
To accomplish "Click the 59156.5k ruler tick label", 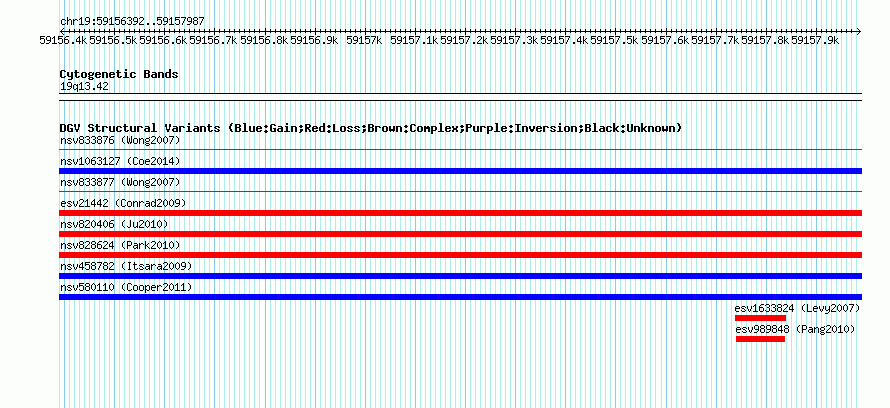I will pos(113,40).
